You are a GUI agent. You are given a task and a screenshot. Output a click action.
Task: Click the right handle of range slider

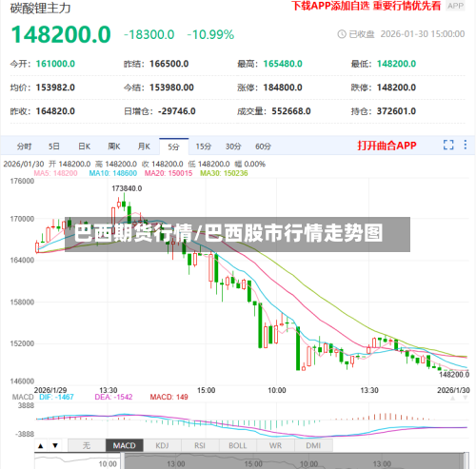tap(466, 460)
